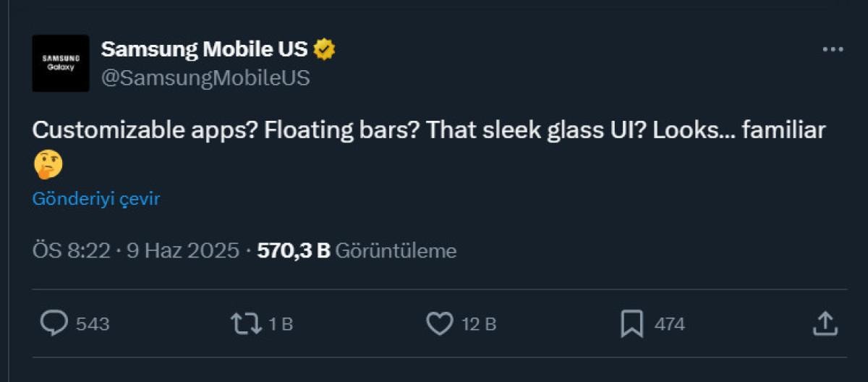This screenshot has width=868, height=382.
Task: Click the gold verified badge
Action: [324, 49]
